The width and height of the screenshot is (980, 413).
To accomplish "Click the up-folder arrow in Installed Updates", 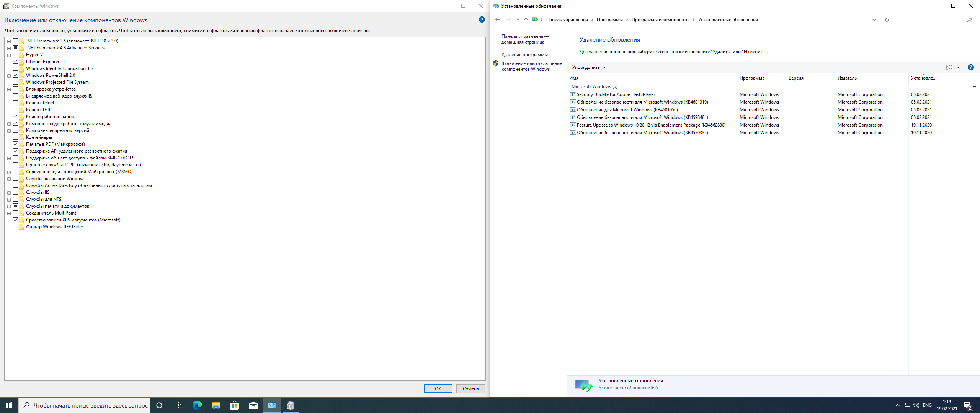I will tap(526, 20).
